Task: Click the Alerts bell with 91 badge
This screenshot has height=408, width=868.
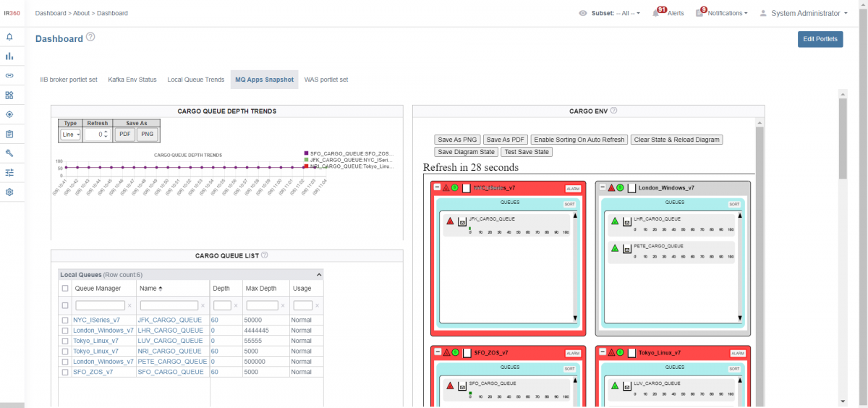Action: click(655, 13)
